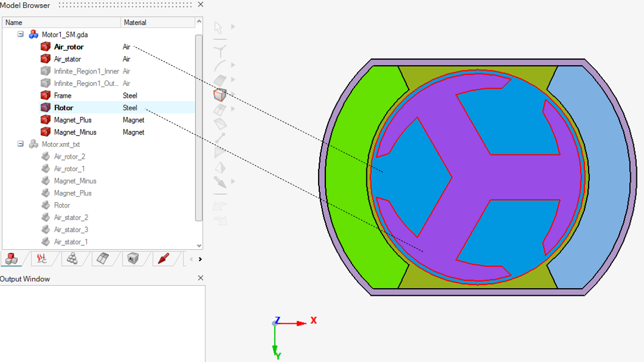Screen dimensions: 644x362
Task: Collapse the Motor.xmt_txt tree node
Action: click(x=20, y=144)
